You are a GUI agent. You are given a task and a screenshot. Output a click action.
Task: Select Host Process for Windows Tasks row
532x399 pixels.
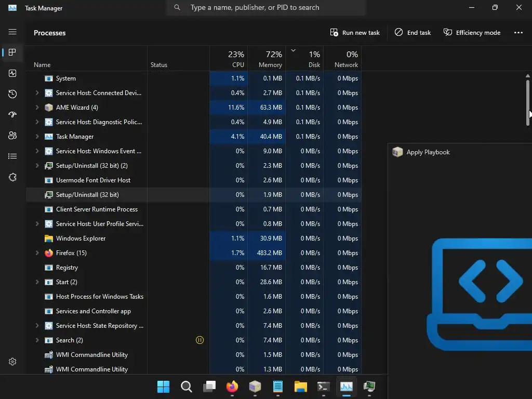[194, 297]
